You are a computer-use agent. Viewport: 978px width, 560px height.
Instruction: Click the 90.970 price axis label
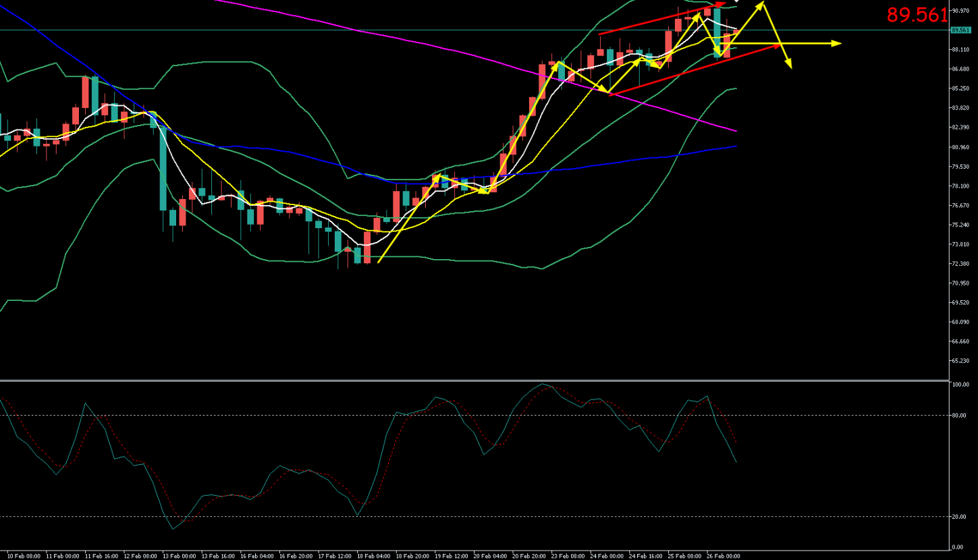coord(960,11)
